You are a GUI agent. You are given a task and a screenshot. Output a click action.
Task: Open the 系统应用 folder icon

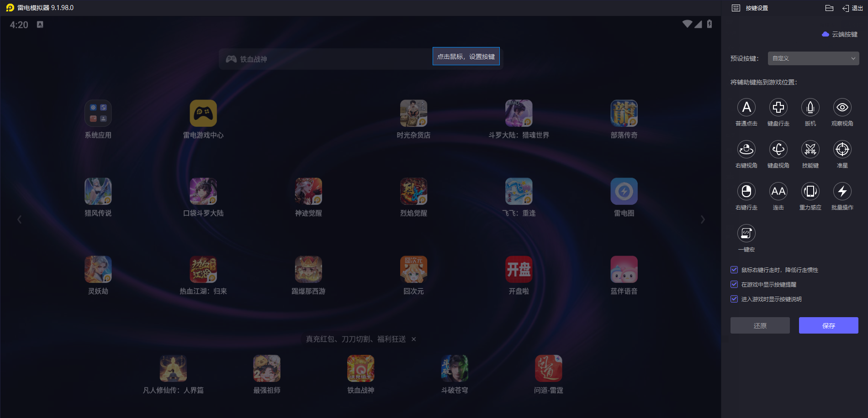click(98, 113)
